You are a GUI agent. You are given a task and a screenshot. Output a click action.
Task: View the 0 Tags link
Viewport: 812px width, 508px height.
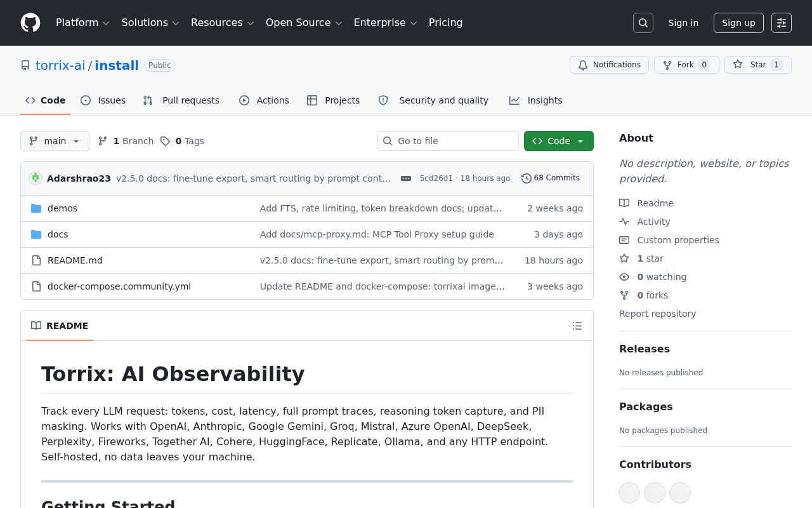182,141
